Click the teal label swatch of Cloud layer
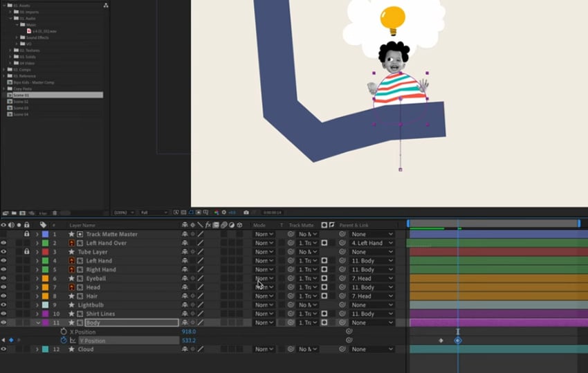 (45, 349)
